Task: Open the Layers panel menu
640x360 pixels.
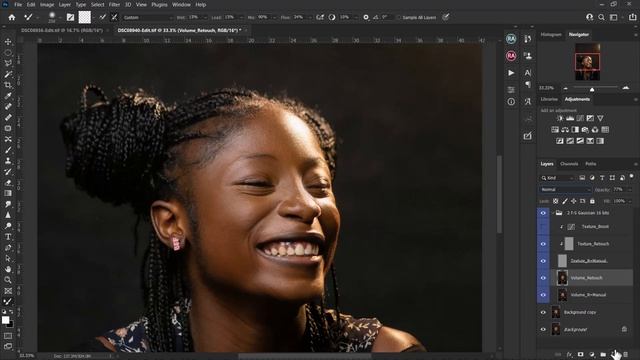Action: 635,164
